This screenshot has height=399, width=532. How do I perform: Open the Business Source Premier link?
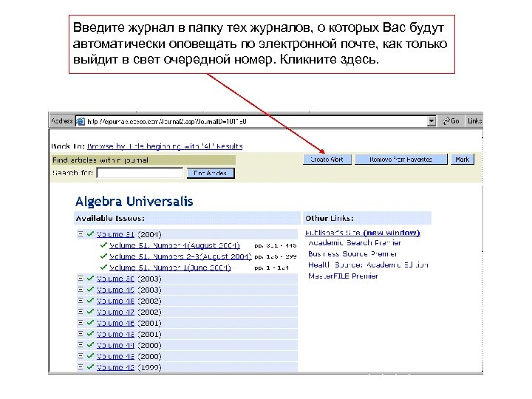(352, 253)
